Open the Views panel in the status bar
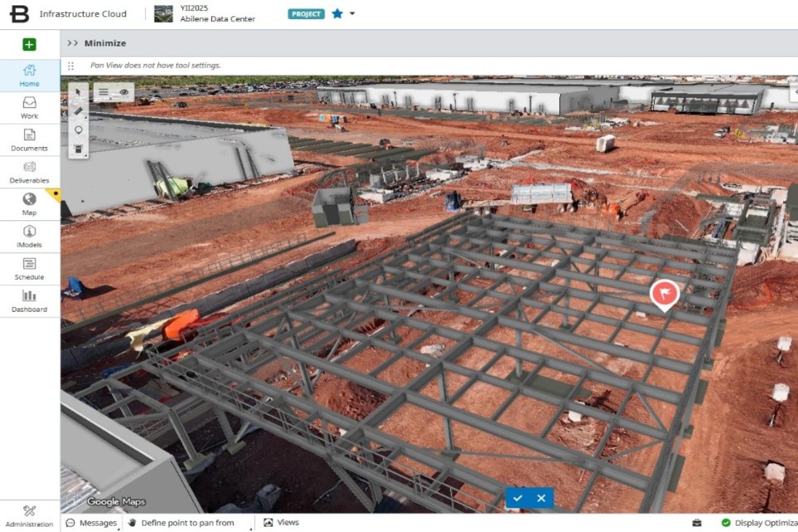The width and height of the screenshot is (798, 532). pos(281,523)
